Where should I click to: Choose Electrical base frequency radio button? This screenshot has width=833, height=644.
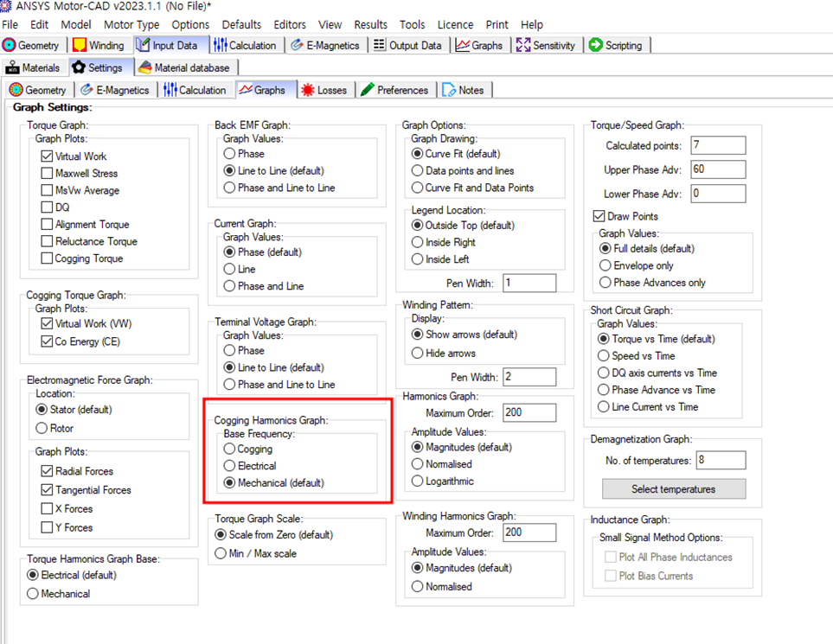coord(229,466)
